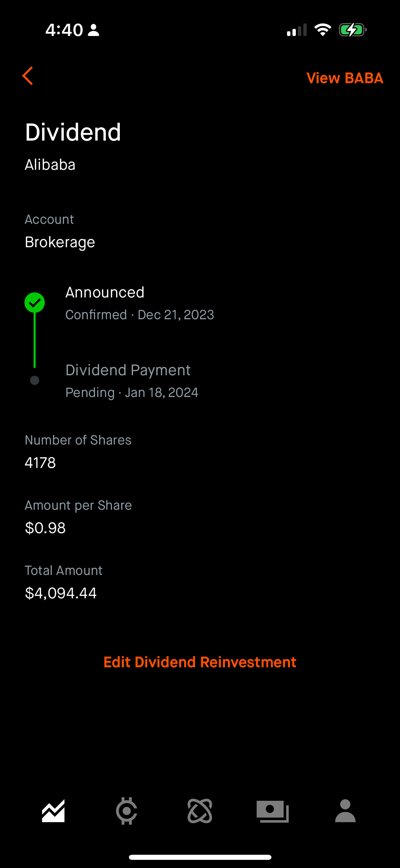Tap the green Announced checkmark icon
Viewport: 400px width, 868px height.
click(x=35, y=303)
